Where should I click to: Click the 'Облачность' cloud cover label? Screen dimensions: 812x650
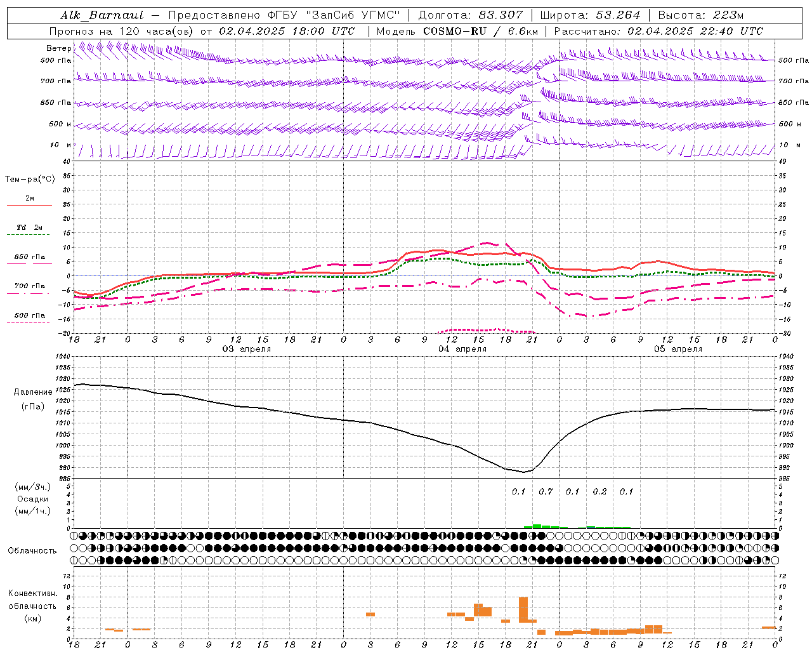(32, 551)
